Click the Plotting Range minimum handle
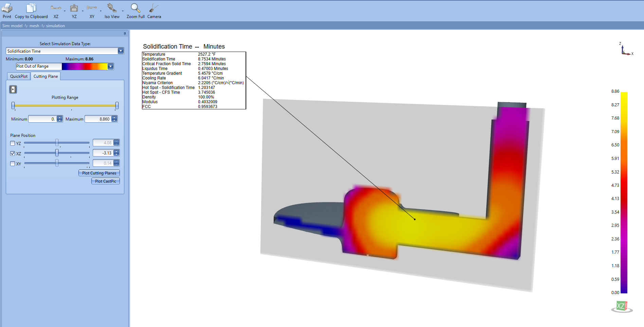644x327 pixels. 13,106
